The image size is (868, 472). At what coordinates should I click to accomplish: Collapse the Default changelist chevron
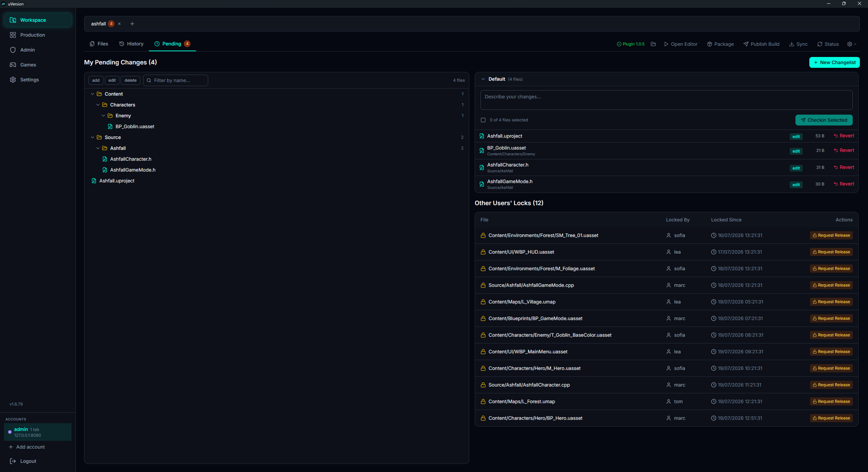click(483, 79)
